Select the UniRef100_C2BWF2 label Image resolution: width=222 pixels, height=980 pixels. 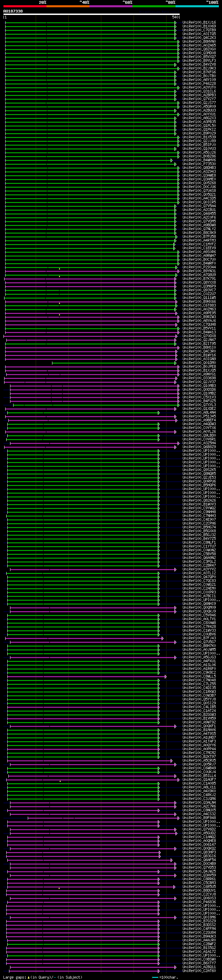[199, 944]
